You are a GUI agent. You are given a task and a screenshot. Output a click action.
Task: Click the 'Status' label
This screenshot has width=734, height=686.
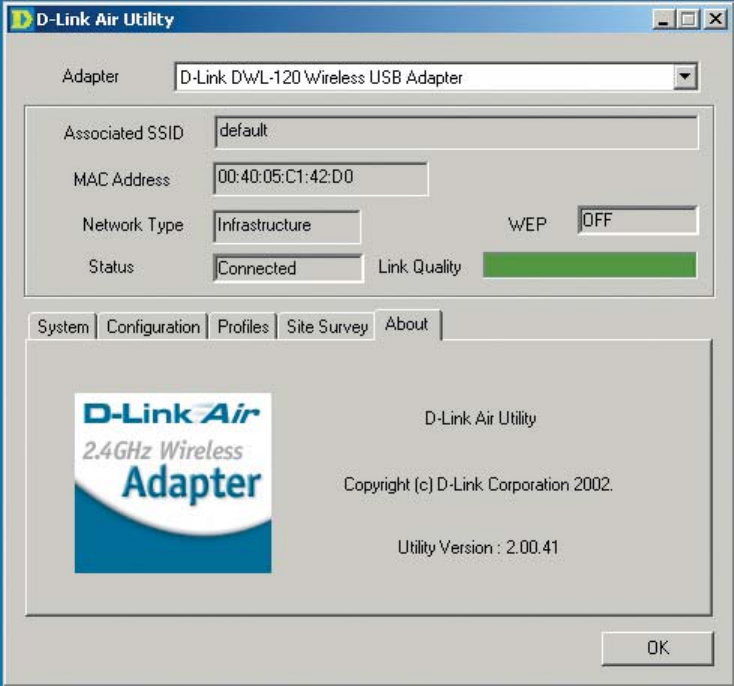tap(111, 267)
